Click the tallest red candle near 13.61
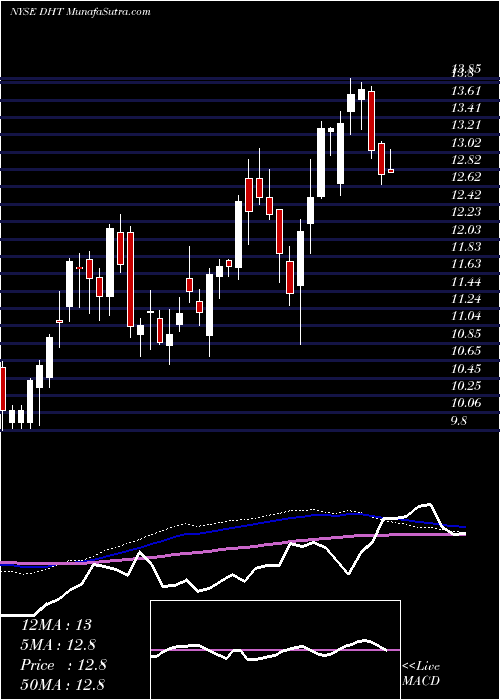 click(371, 121)
